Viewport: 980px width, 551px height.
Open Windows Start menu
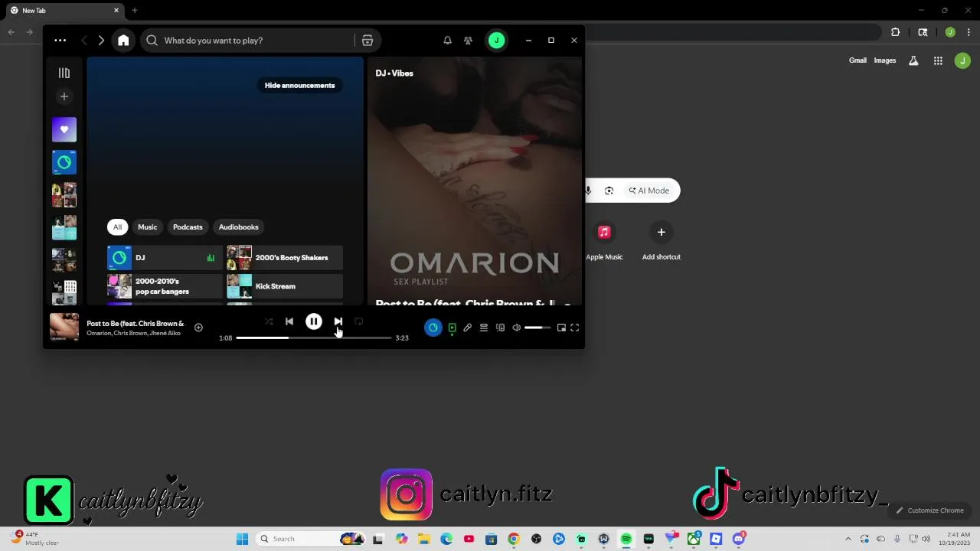click(x=242, y=539)
